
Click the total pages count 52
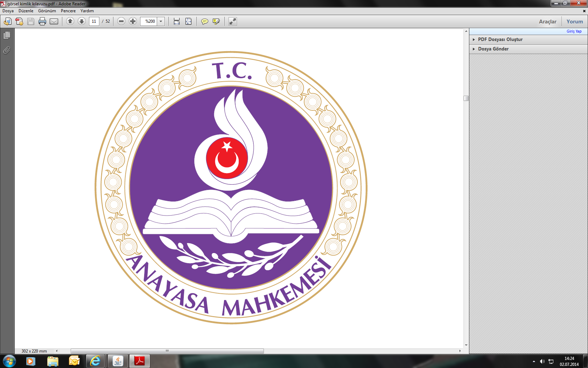click(x=108, y=21)
